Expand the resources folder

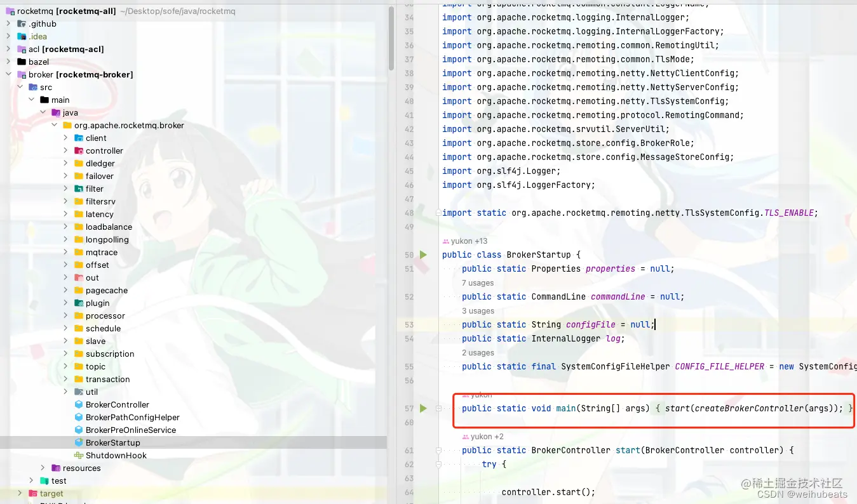click(43, 468)
